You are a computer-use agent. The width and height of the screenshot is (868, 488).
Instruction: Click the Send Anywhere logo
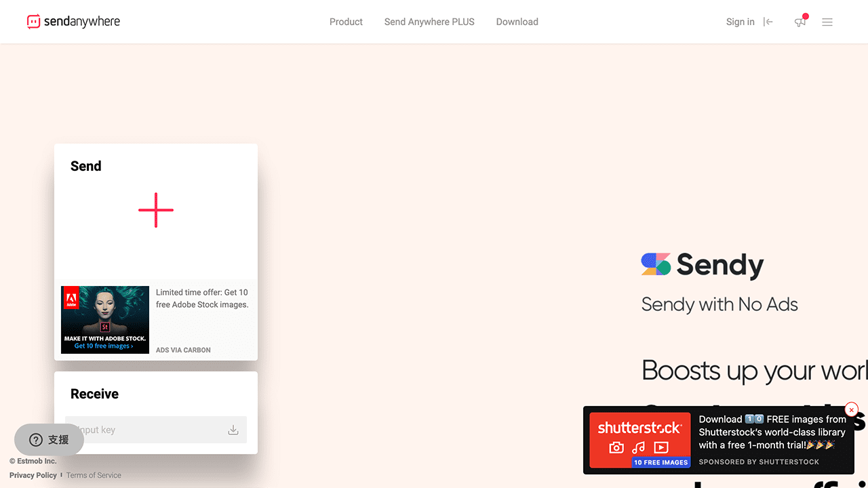click(x=73, y=22)
